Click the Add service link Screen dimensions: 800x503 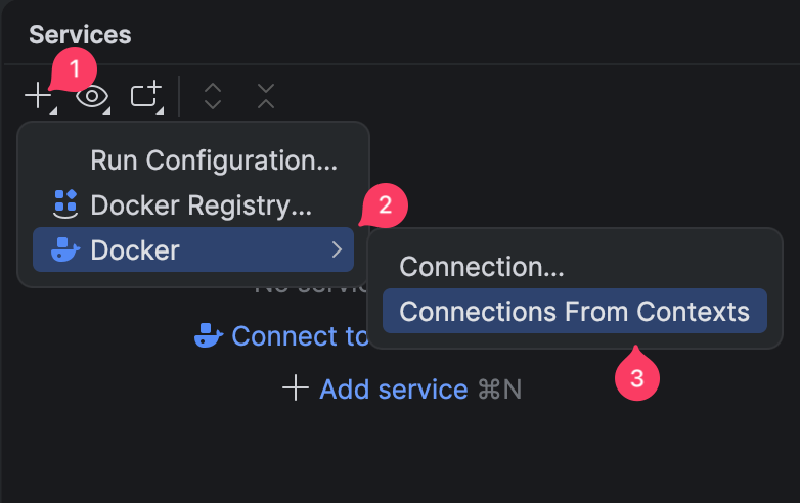click(393, 388)
